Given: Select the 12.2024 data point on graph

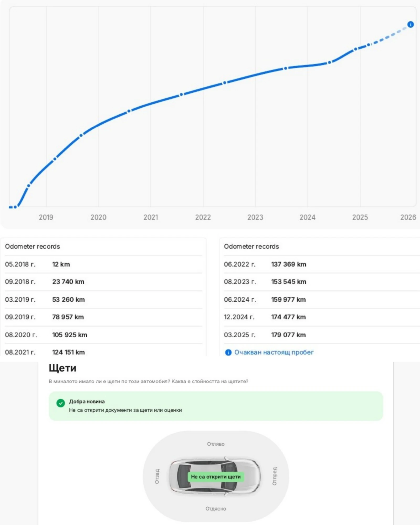Looking at the screenshot, I should coord(355,49).
